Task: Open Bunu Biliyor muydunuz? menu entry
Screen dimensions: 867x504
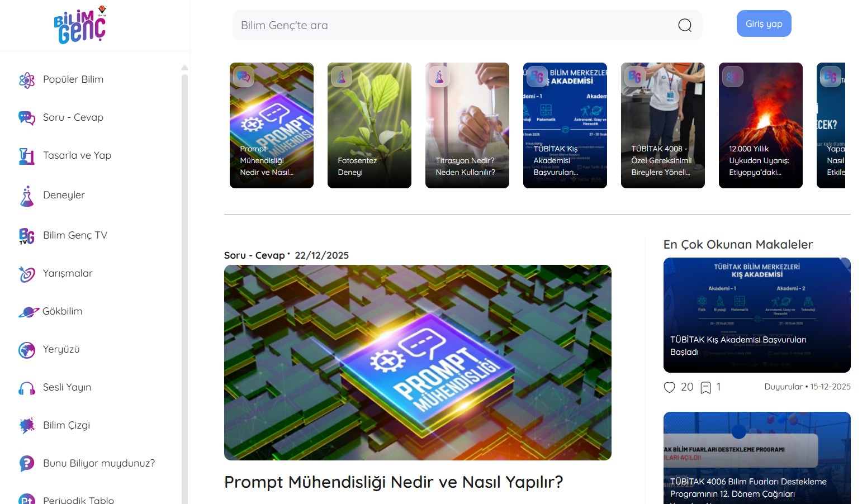Action: 87,464
